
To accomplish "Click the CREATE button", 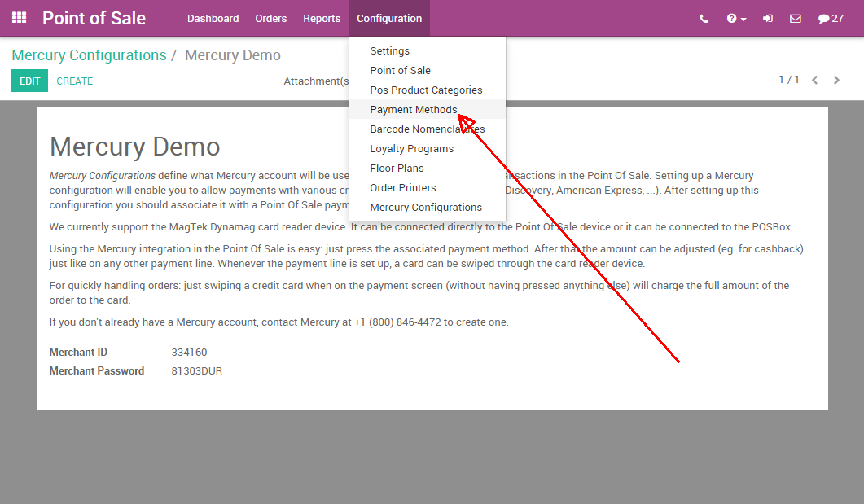I will [x=74, y=81].
